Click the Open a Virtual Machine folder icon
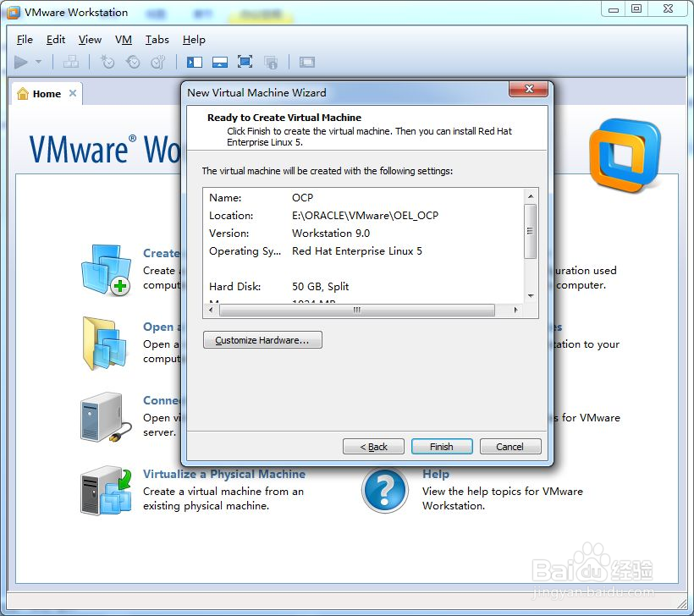The height and width of the screenshot is (616, 694). click(x=105, y=344)
